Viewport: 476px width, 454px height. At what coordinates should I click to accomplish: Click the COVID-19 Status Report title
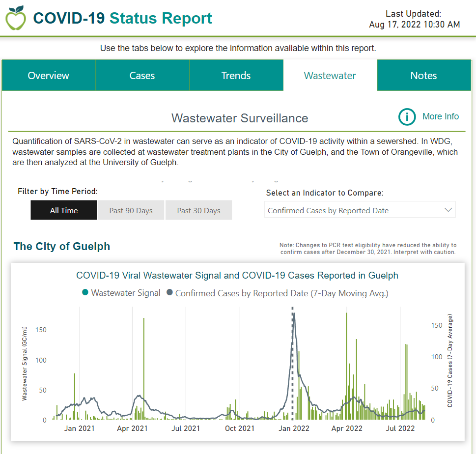122,18
